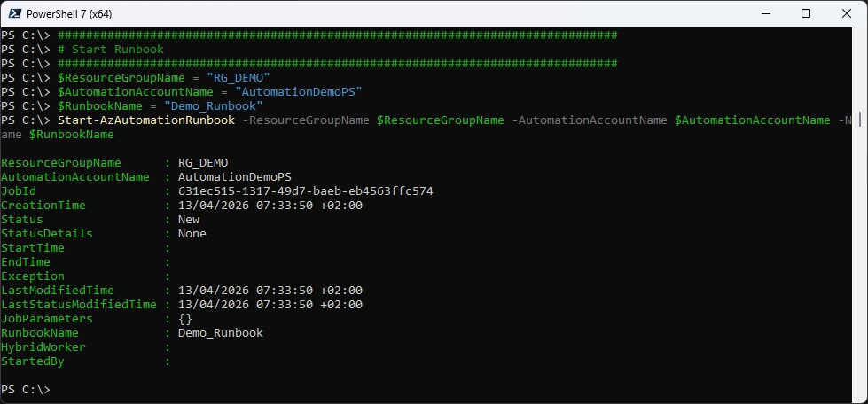Click the LastModifiedTime timestamp value

pyautogui.click(x=270, y=291)
